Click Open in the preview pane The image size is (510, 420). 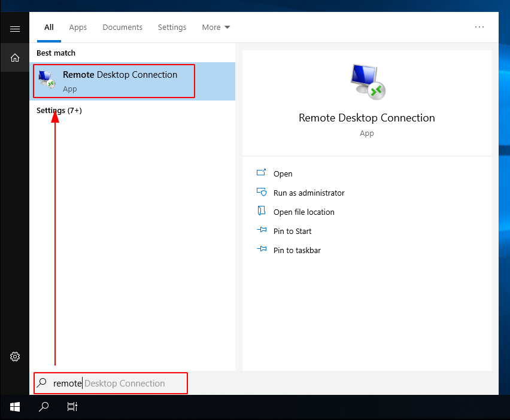coord(283,174)
